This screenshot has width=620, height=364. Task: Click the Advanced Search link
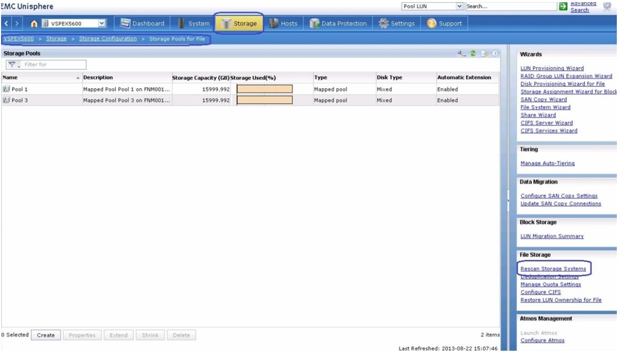pos(583,6)
